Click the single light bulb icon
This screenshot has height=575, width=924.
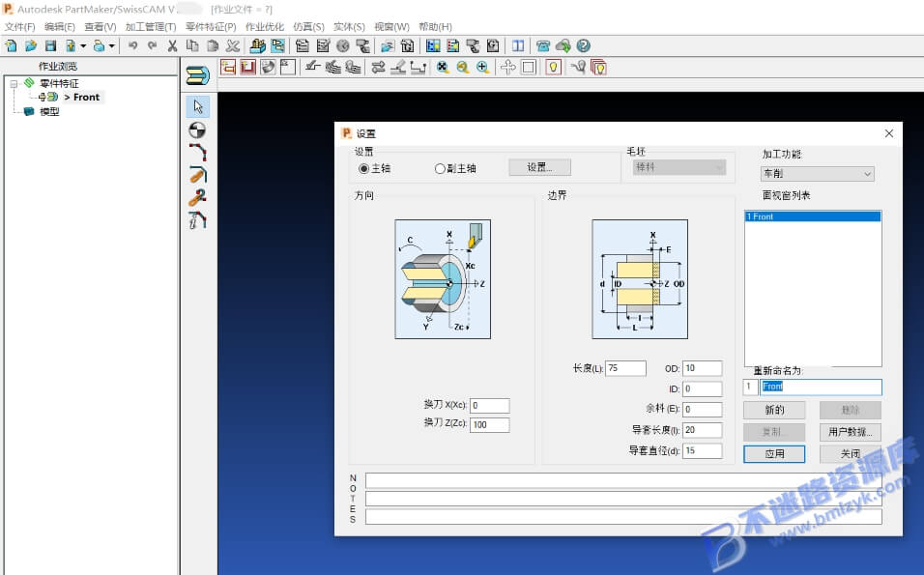pos(553,67)
